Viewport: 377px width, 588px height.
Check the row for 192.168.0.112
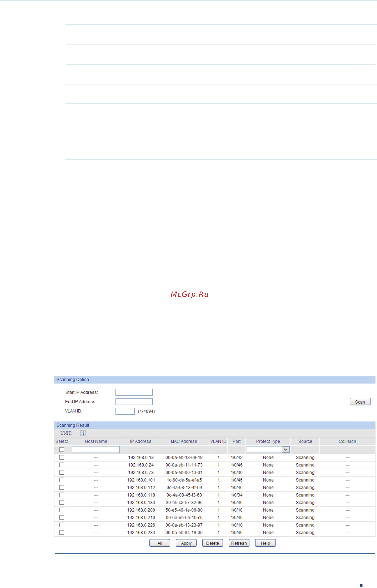coord(62,488)
